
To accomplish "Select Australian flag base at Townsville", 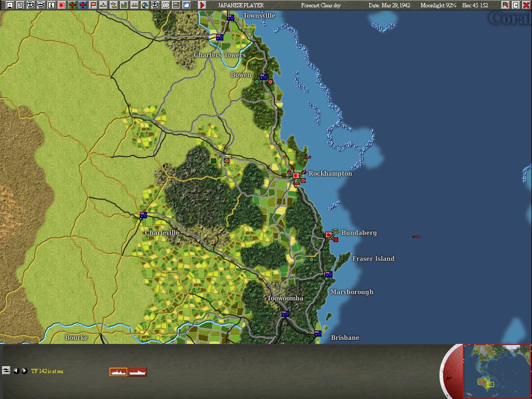I will [230, 18].
